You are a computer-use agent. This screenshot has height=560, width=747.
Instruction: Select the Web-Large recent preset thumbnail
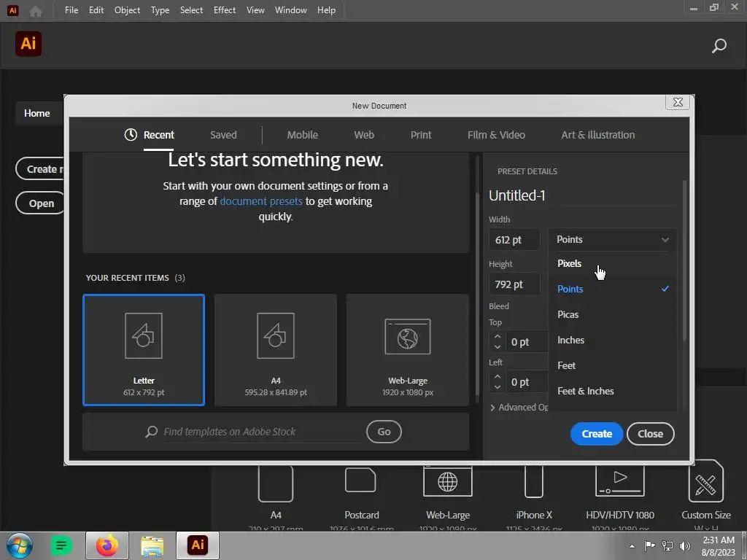click(408, 350)
